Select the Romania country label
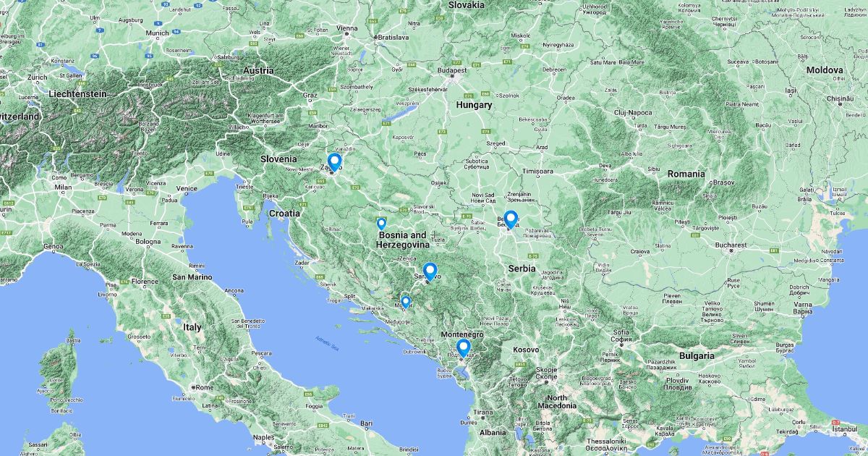Screen dimensions: 868x456 click(686, 174)
